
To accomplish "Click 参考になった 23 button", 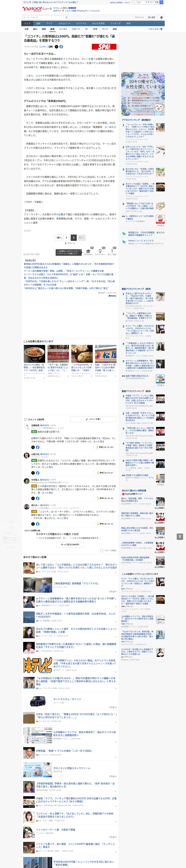I will click(105, 524).
